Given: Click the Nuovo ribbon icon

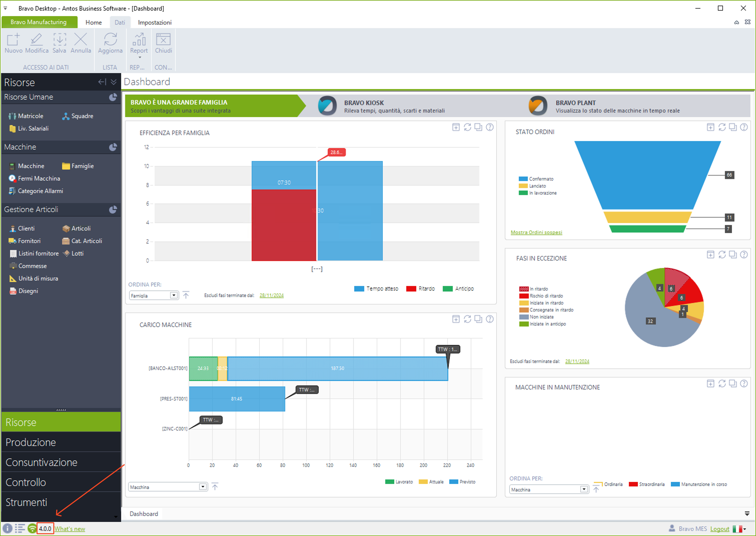Looking at the screenshot, I should 14,43.
